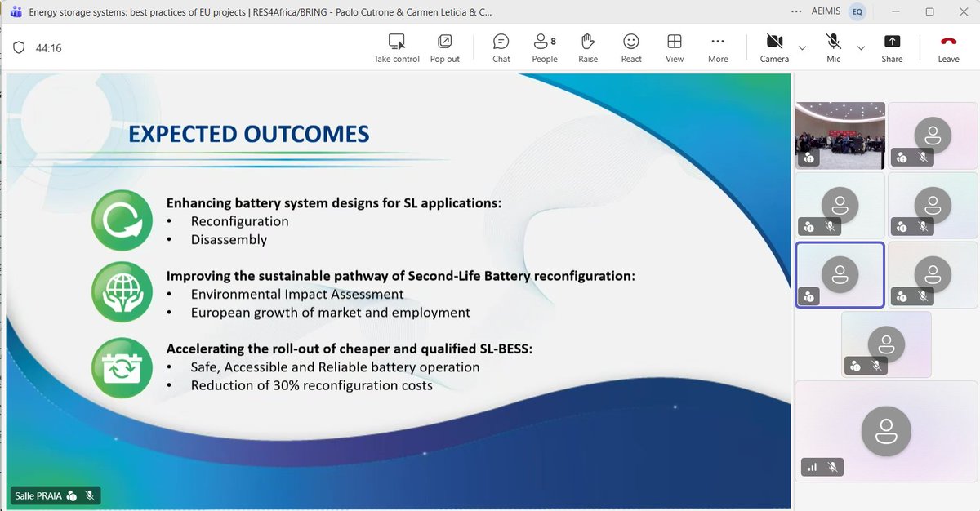Image resolution: width=980 pixels, height=511 pixels.
Task: Click 'Improving the sustainable pathway' heading
Action: (x=401, y=276)
